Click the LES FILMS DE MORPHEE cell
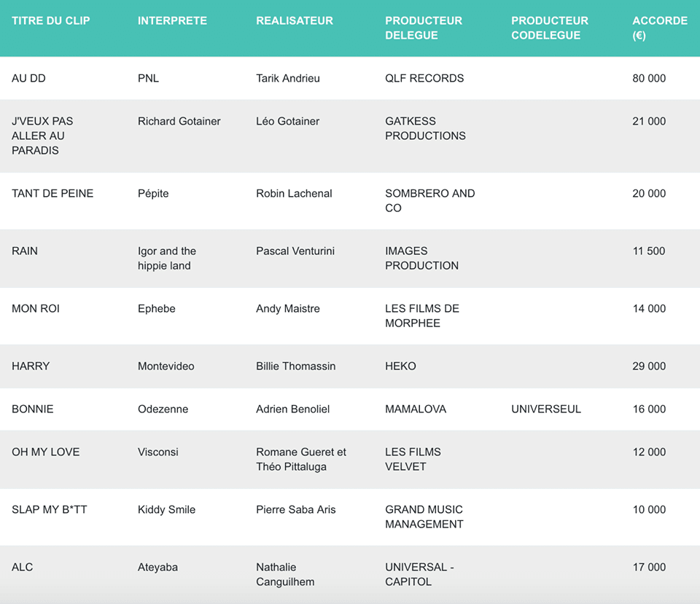The width and height of the screenshot is (700, 604). pos(422,315)
